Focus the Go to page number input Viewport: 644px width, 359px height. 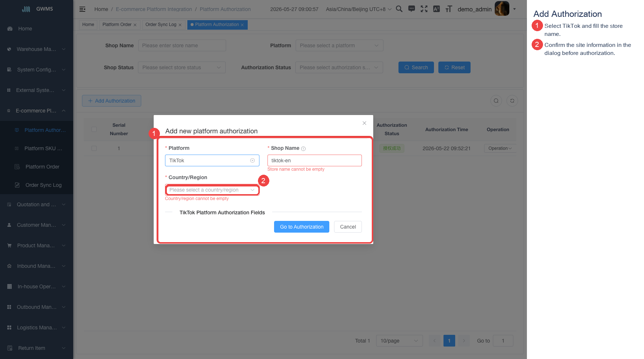point(503,341)
